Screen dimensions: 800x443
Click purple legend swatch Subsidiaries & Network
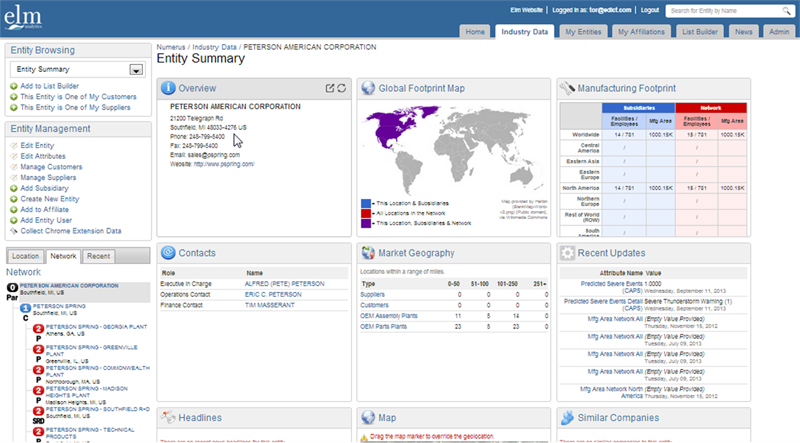coord(366,224)
